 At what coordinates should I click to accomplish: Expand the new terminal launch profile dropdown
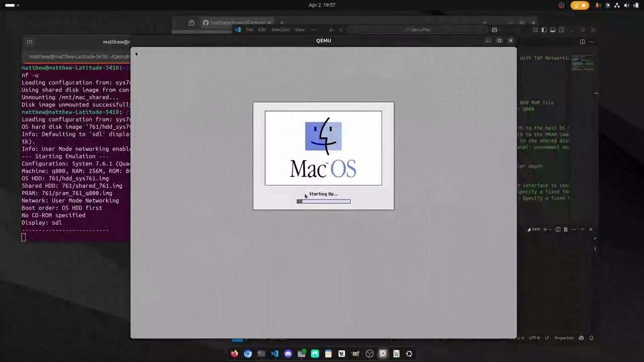coord(550,229)
